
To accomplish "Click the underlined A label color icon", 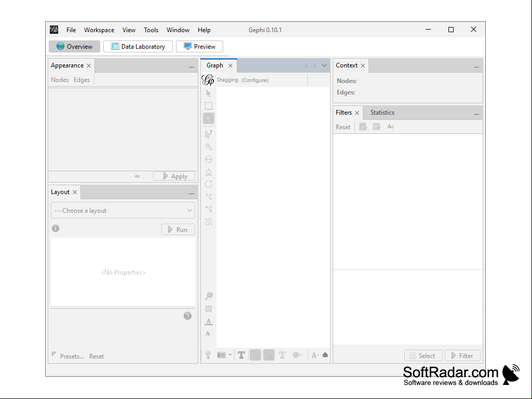I will pyautogui.click(x=209, y=321).
